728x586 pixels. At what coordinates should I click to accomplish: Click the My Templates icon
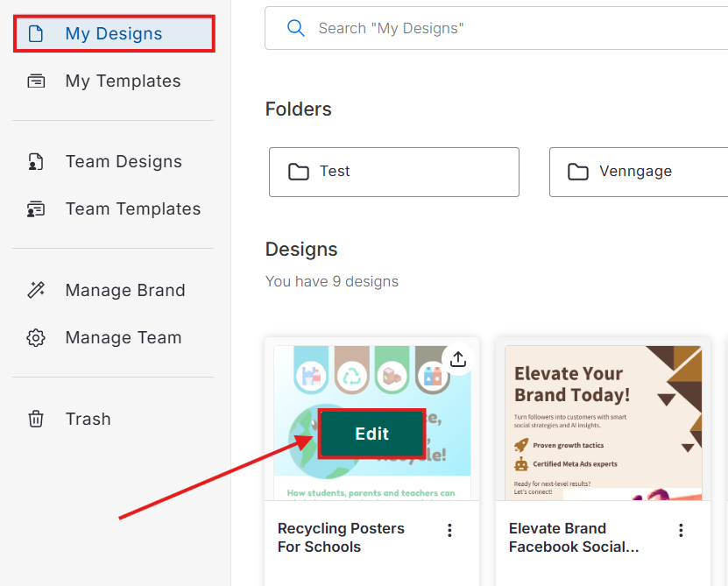pos(36,81)
